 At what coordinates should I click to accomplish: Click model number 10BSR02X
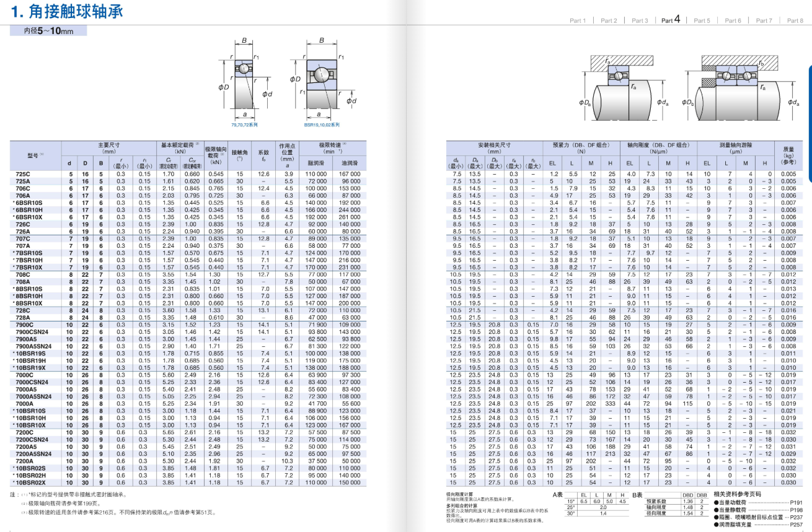29,482
